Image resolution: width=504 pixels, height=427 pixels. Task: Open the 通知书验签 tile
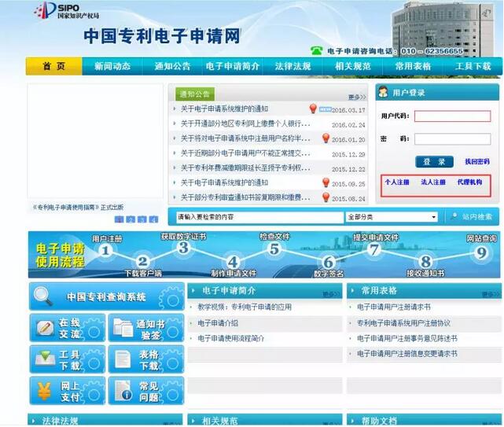click(x=146, y=328)
